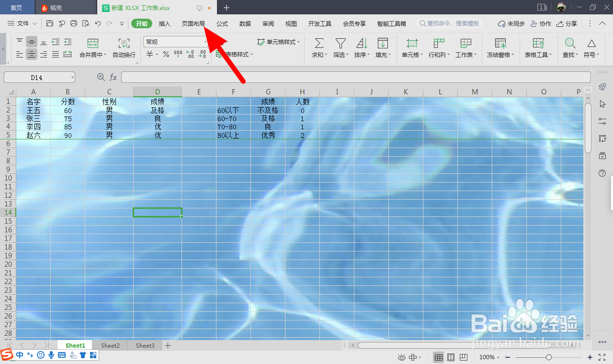Screen dimensions: 613x364
Task: Click the increase decimal places icon
Action: tap(190, 55)
